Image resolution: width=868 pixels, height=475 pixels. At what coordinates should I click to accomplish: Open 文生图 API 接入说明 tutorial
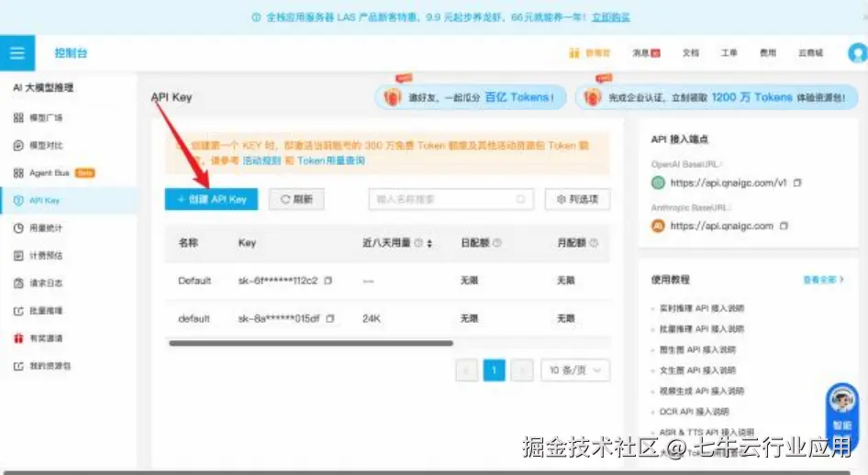coord(697,370)
